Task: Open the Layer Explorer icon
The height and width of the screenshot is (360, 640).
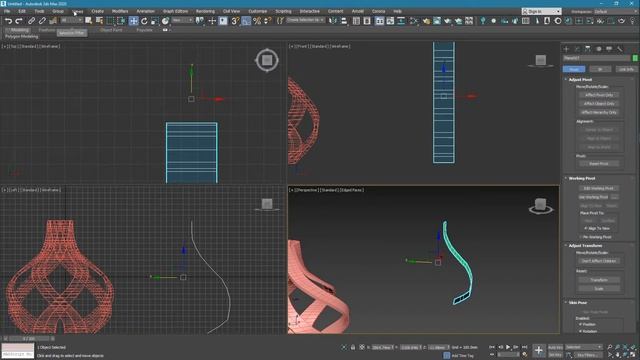Action: (x=367, y=21)
